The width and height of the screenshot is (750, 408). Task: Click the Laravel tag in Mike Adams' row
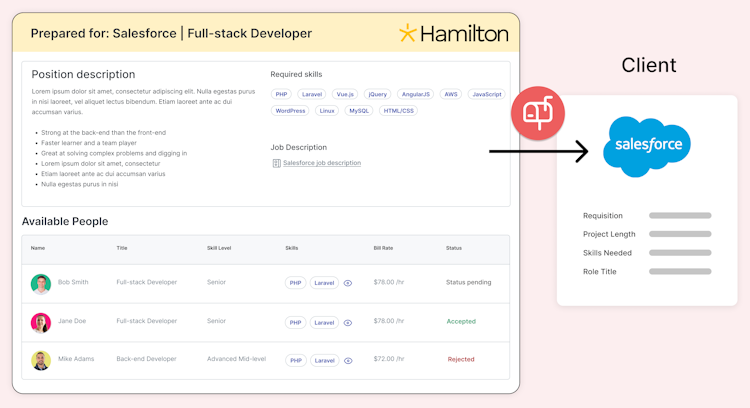pos(324,361)
